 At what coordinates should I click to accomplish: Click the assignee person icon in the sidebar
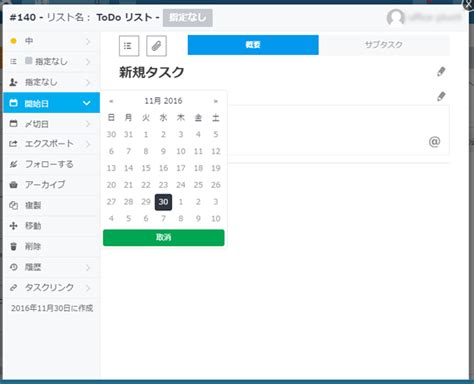pyautogui.click(x=13, y=82)
